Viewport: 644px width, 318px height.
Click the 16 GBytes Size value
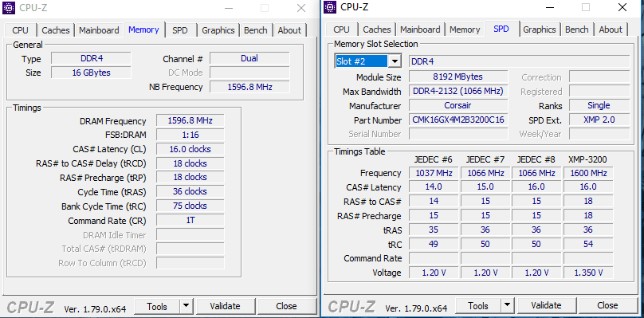tap(91, 73)
